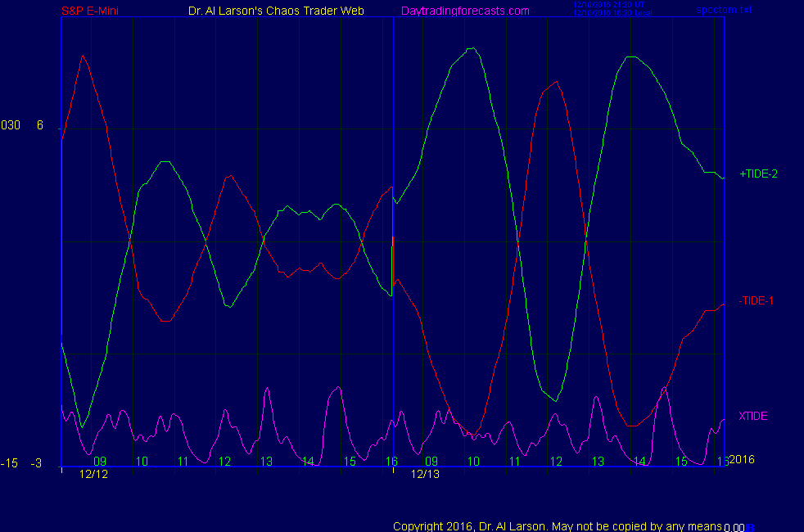Open the Daytradingforecasts.com link text

click(465, 11)
